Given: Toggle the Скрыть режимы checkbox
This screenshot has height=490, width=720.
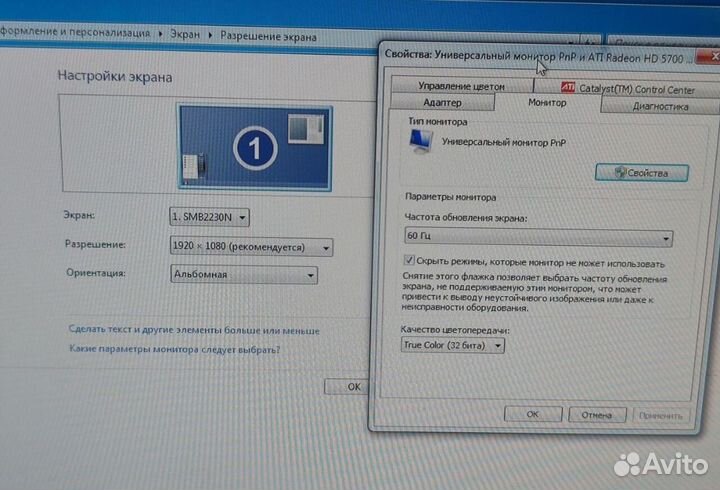Looking at the screenshot, I should point(410,262).
